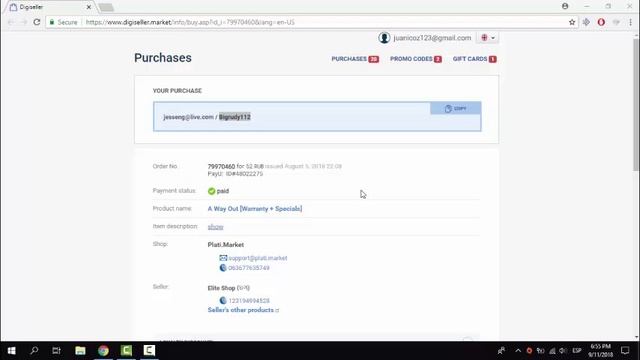Click support@plati.market email link

[x=258, y=258]
